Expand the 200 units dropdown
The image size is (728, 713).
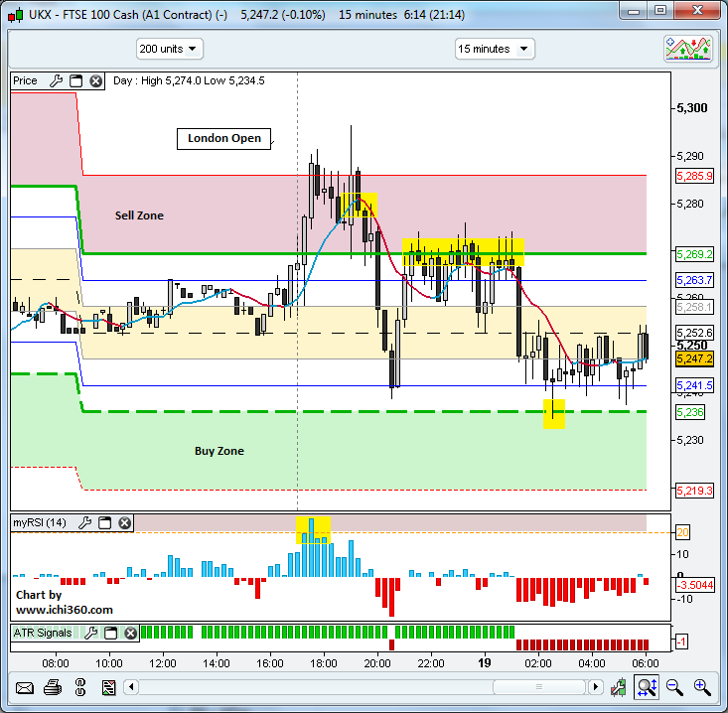tap(169, 49)
